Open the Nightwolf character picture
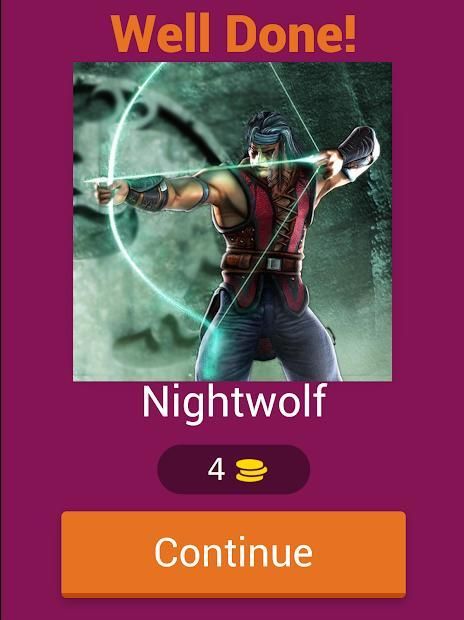The width and height of the screenshot is (464, 620). pyautogui.click(x=233, y=221)
